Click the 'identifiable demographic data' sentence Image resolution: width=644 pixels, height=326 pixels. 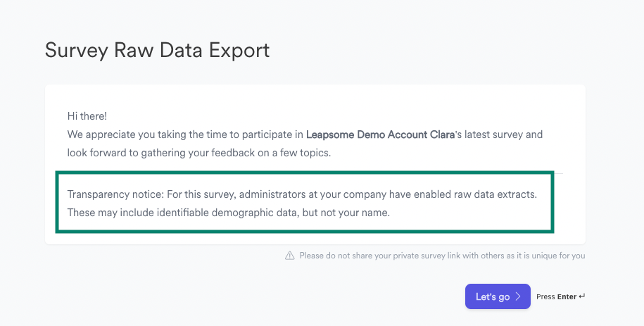228,213
